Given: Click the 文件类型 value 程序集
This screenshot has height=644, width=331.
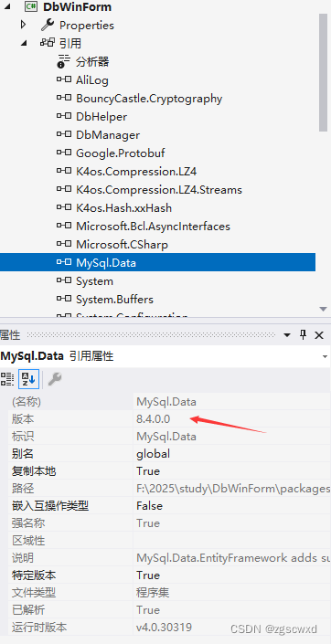Looking at the screenshot, I should click(x=153, y=593).
